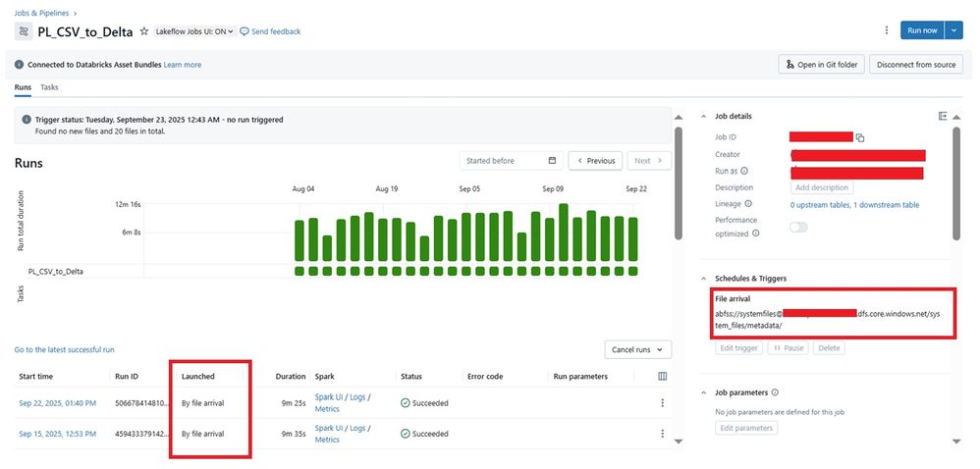Toggle Lakeflow Jobs UI setting

(x=194, y=31)
